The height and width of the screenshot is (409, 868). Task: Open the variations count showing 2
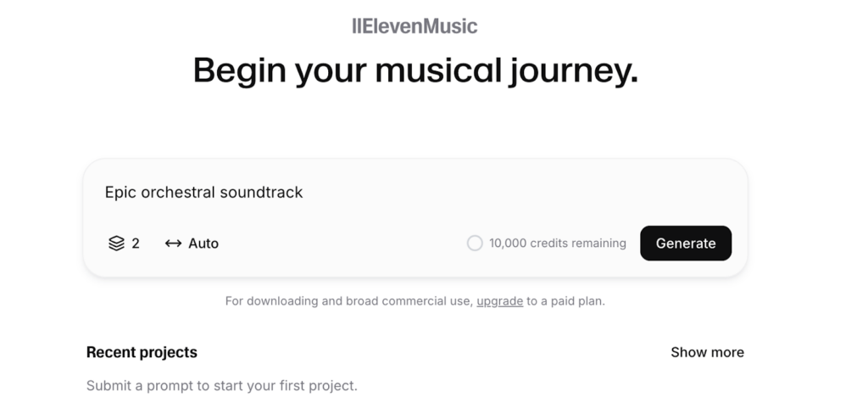[x=124, y=244]
